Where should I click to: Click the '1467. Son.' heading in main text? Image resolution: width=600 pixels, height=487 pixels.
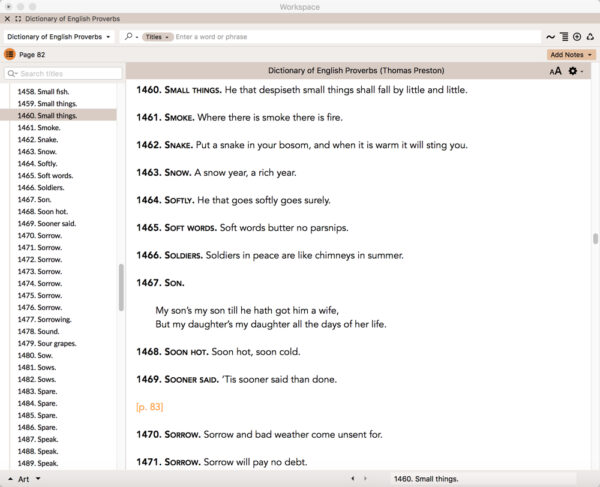[x=160, y=283]
